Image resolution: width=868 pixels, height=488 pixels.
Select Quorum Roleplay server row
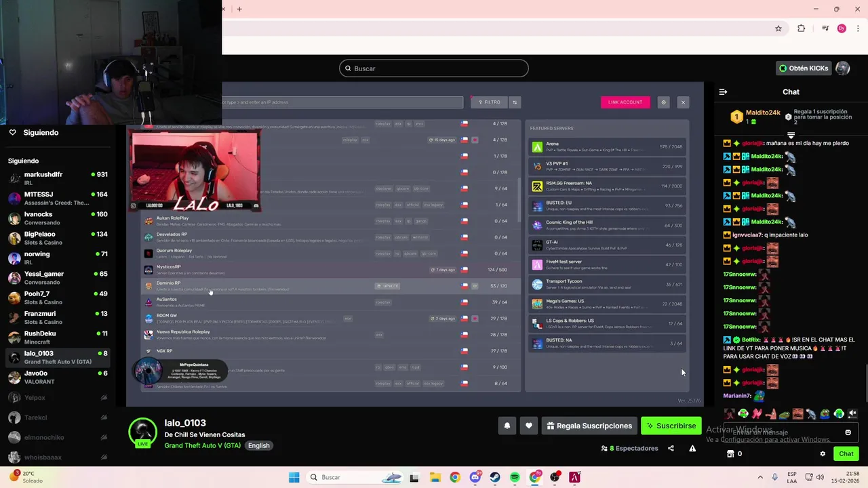point(330,253)
